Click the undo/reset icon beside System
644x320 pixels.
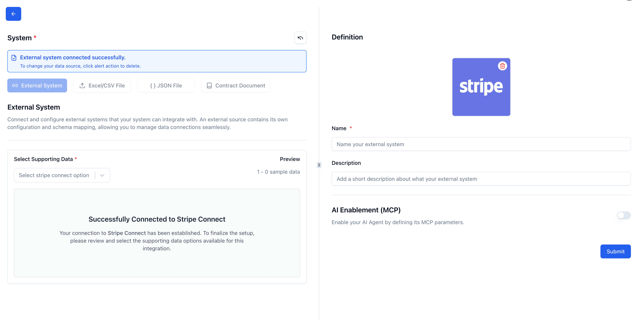[x=300, y=38]
